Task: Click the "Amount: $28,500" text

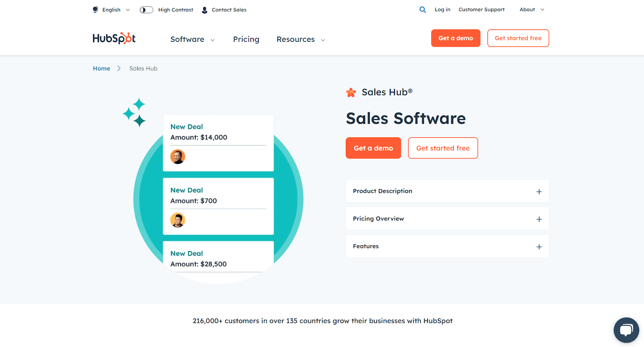Action: (x=198, y=264)
